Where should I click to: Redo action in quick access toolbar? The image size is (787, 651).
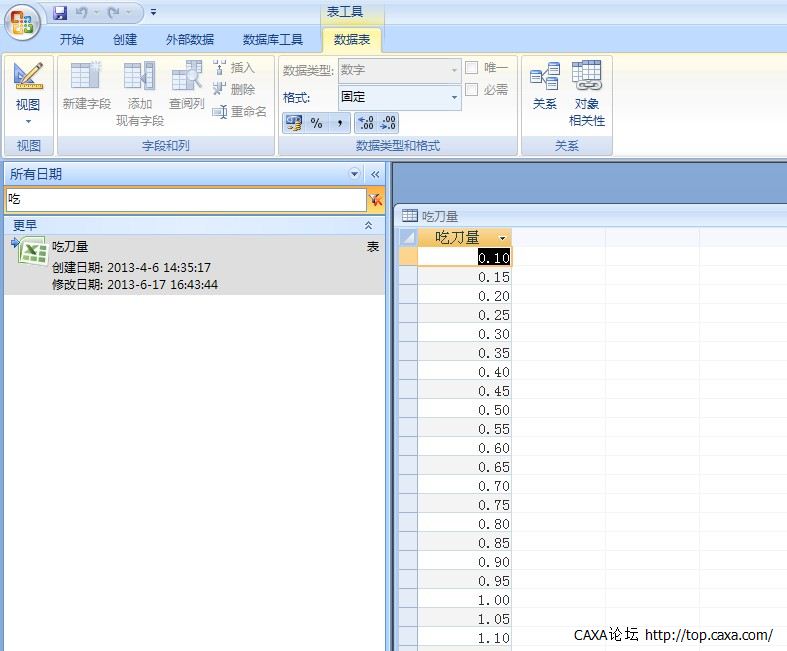113,13
